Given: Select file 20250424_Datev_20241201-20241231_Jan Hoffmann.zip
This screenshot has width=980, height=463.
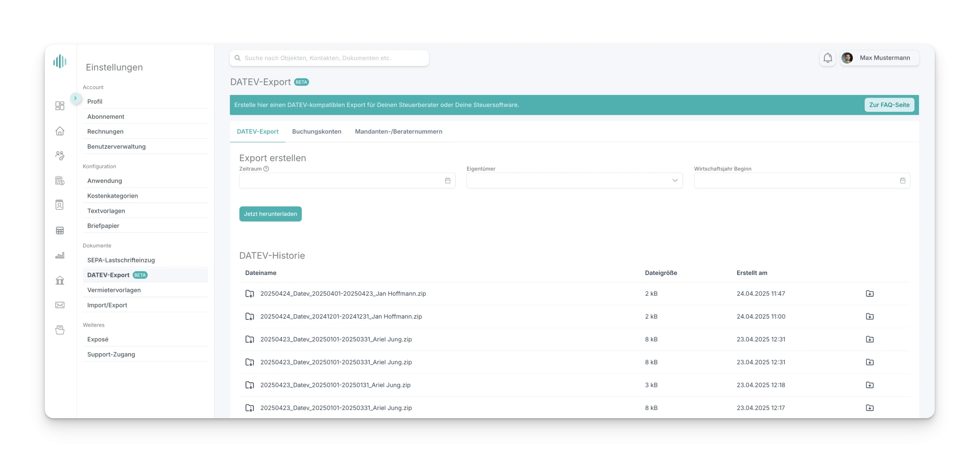Looking at the screenshot, I should [x=341, y=316].
